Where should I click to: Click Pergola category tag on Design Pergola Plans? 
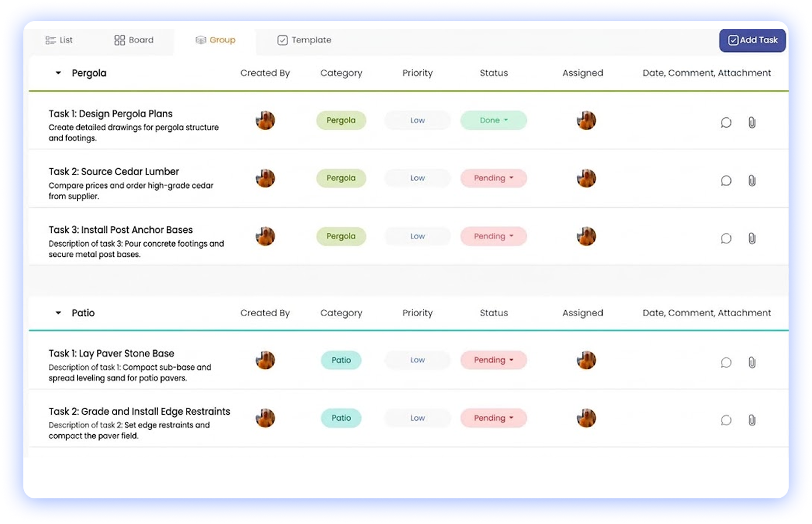click(x=341, y=120)
